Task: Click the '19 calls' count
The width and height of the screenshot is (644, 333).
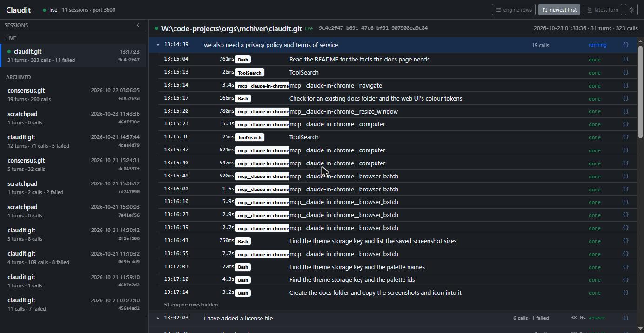Action: [x=540, y=45]
